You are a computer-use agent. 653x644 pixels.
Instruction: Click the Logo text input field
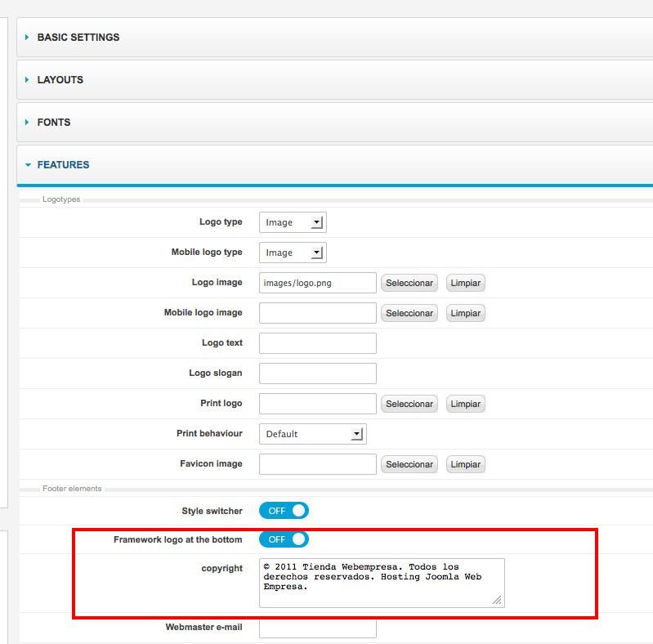(318, 343)
